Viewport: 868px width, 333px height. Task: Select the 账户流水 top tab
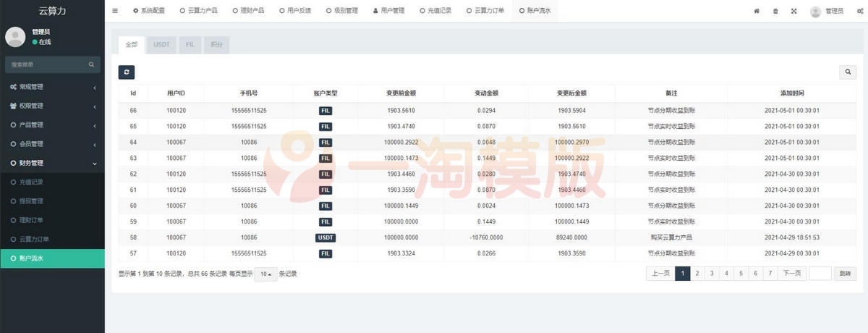pos(536,11)
